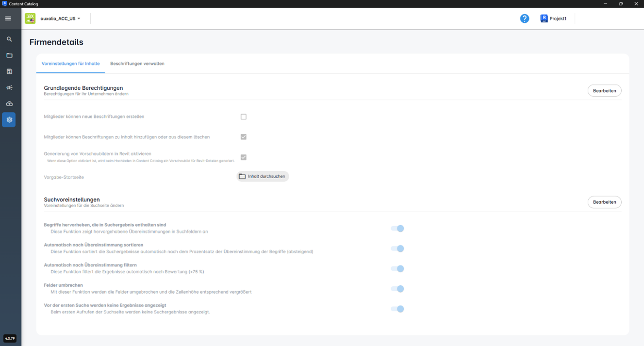This screenshot has height=346, width=644.
Task: Click Bearbeiten for Grundlegende Berechtigungen
Action: point(604,91)
